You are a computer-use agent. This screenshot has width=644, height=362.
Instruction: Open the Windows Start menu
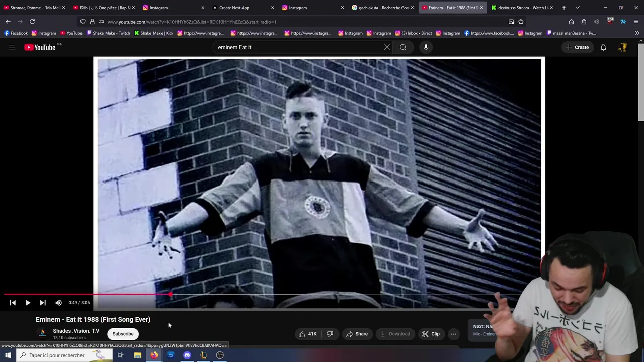click(8, 355)
